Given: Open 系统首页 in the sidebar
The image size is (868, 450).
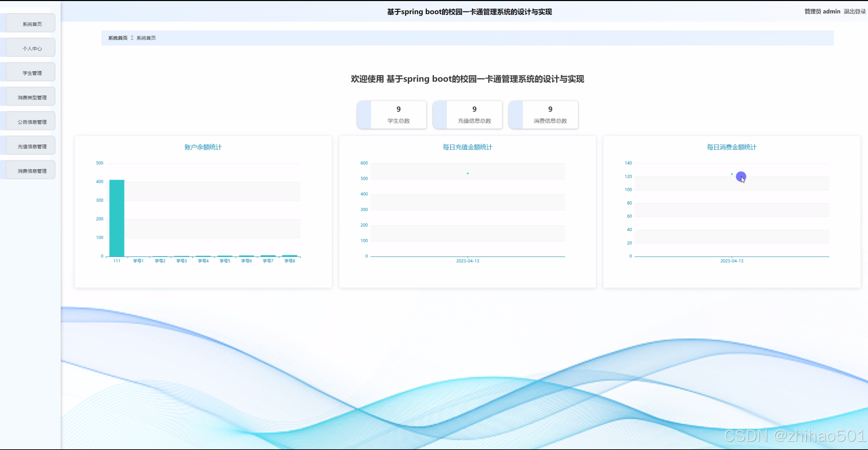Looking at the screenshot, I should pos(32,24).
